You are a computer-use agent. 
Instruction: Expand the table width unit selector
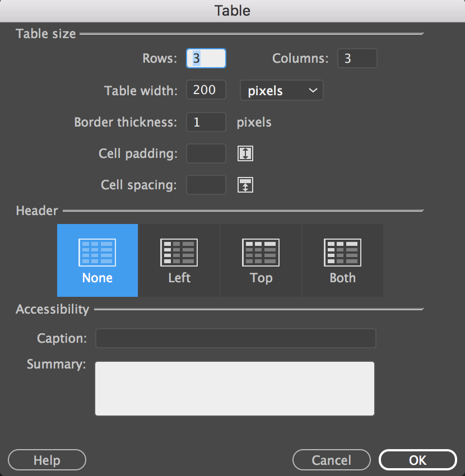[x=281, y=90]
